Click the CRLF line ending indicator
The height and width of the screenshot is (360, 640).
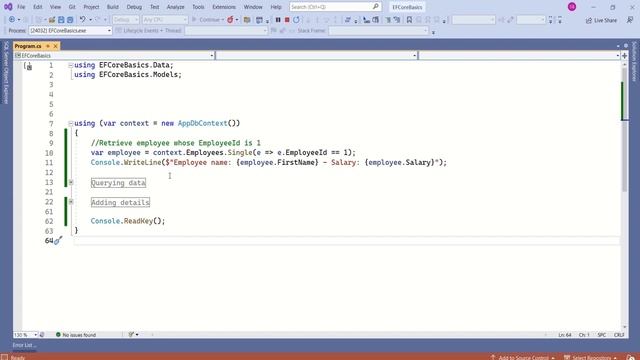[619, 335]
